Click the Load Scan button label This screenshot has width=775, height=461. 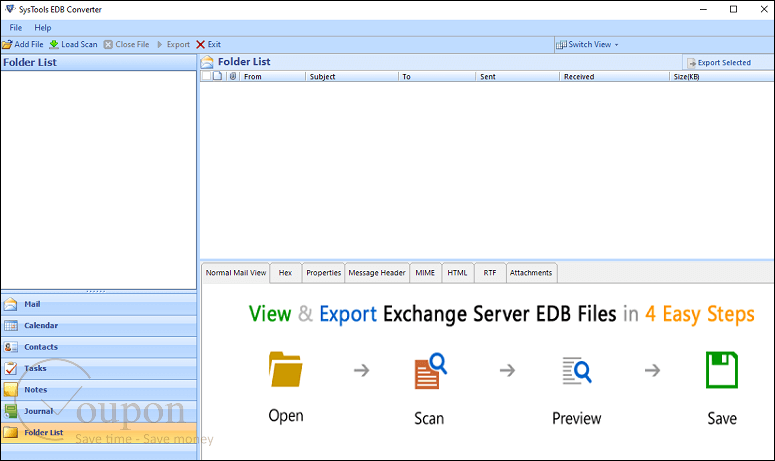tap(79, 44)
